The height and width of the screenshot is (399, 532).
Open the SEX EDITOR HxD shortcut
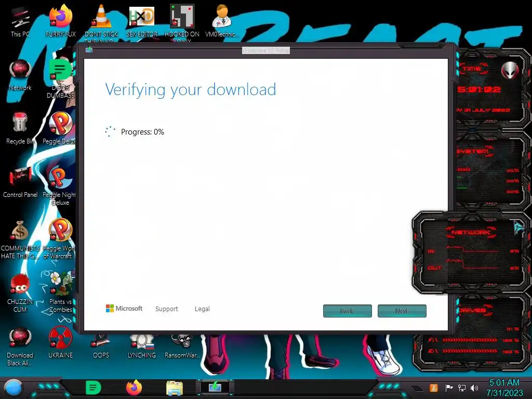click(x=142, y=21)
